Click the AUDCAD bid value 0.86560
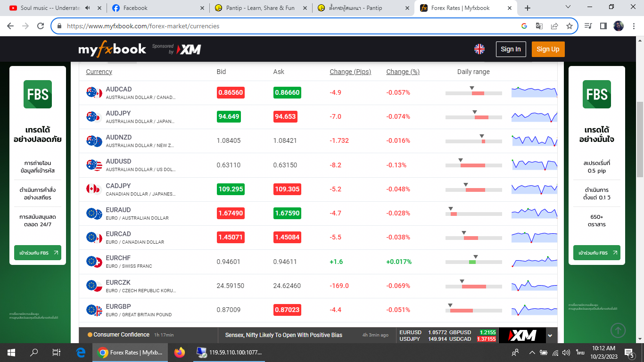This screenshot has height=362, width=644. 231,92
